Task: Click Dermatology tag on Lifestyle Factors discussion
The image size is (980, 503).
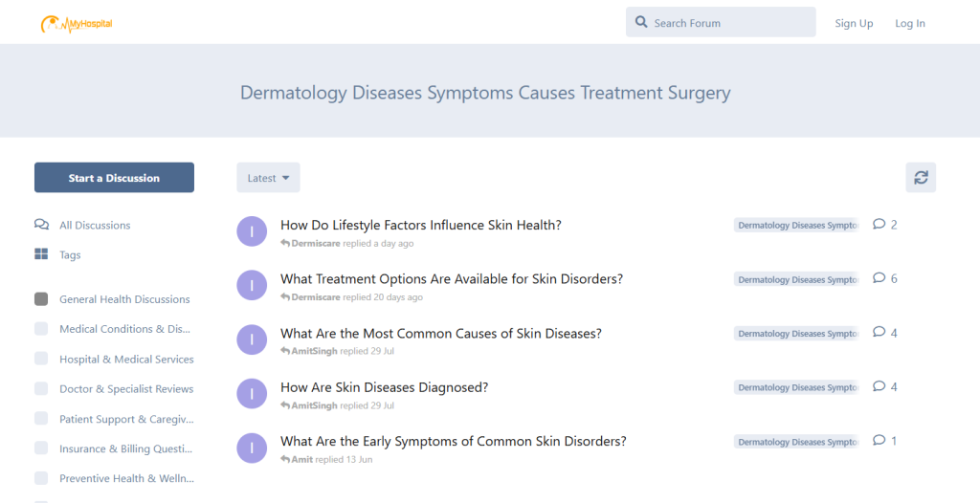Action: point(797,226)
